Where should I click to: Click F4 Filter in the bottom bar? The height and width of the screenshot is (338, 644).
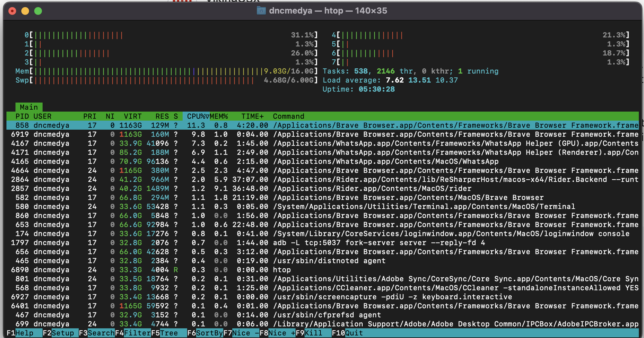click(x=133, y=333)
